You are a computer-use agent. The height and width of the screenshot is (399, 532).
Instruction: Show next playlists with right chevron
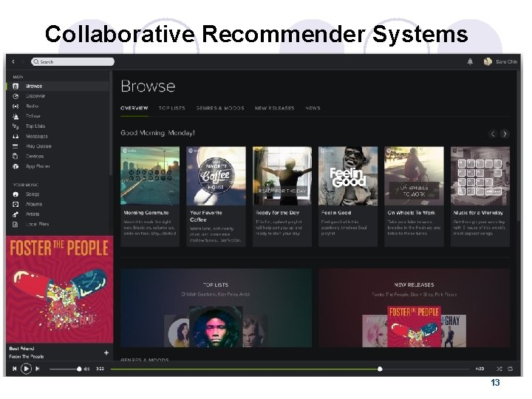[505, 134]
